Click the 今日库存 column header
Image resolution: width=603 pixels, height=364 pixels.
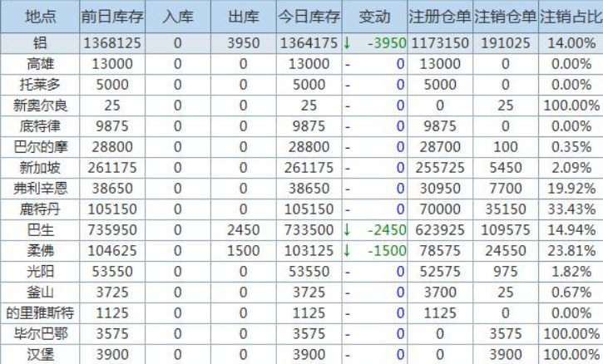tap(309, 17)
